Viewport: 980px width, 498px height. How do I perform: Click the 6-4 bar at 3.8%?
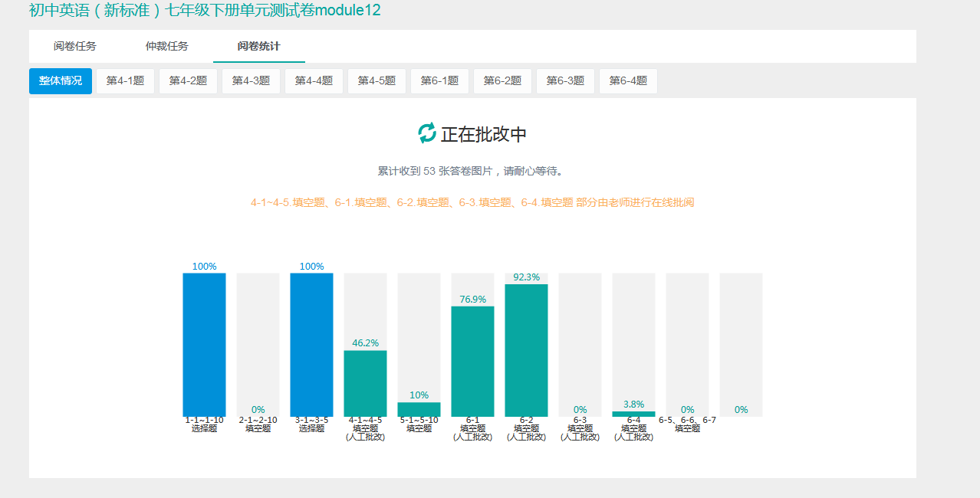pos(633,414)
